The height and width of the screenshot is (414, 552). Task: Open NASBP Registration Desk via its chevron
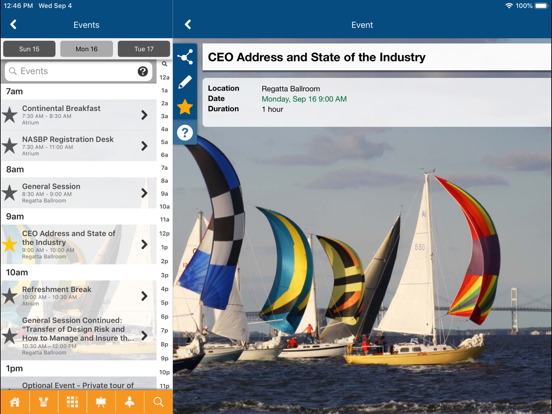click(144, 146)
